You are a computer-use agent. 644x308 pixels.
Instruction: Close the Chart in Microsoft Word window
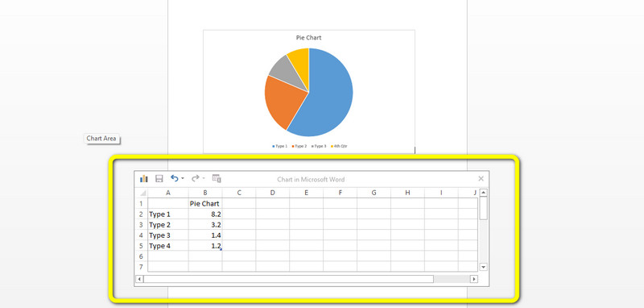click(481, 179)
